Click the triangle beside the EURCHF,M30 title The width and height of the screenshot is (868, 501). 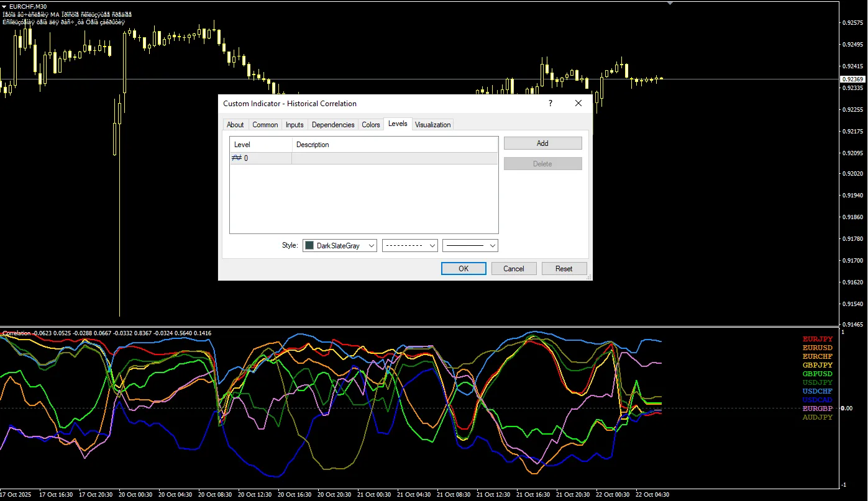[4, 6]
